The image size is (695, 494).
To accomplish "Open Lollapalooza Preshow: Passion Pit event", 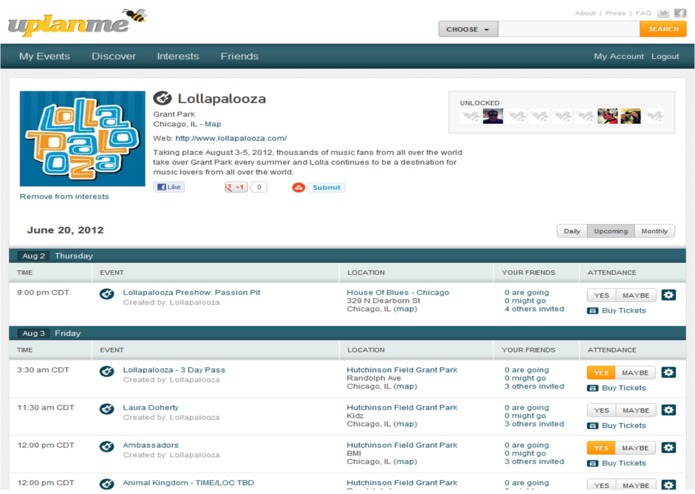I will coord(191,292).
